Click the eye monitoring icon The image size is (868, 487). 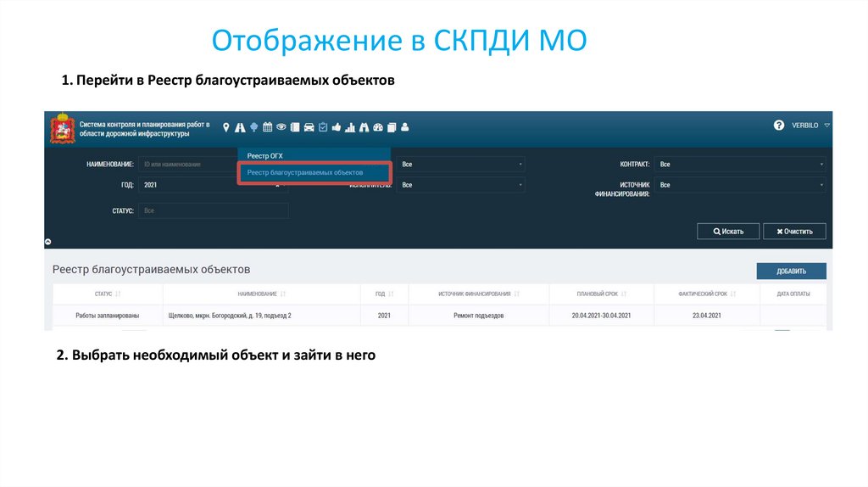coord(281,127)
